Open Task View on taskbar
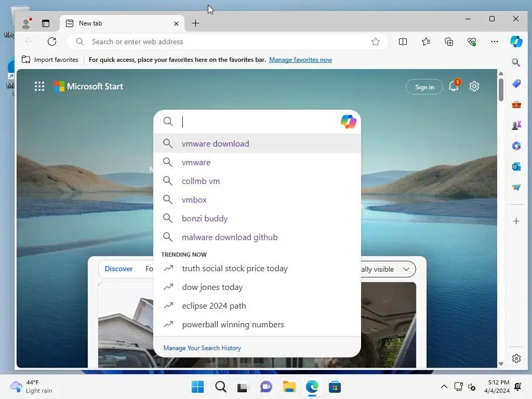 pyautogui.click(x=242, y=387)
